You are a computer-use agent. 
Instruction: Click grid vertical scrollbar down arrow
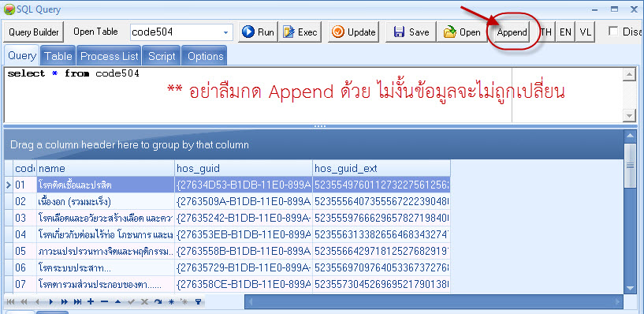(x=630, y=288)
